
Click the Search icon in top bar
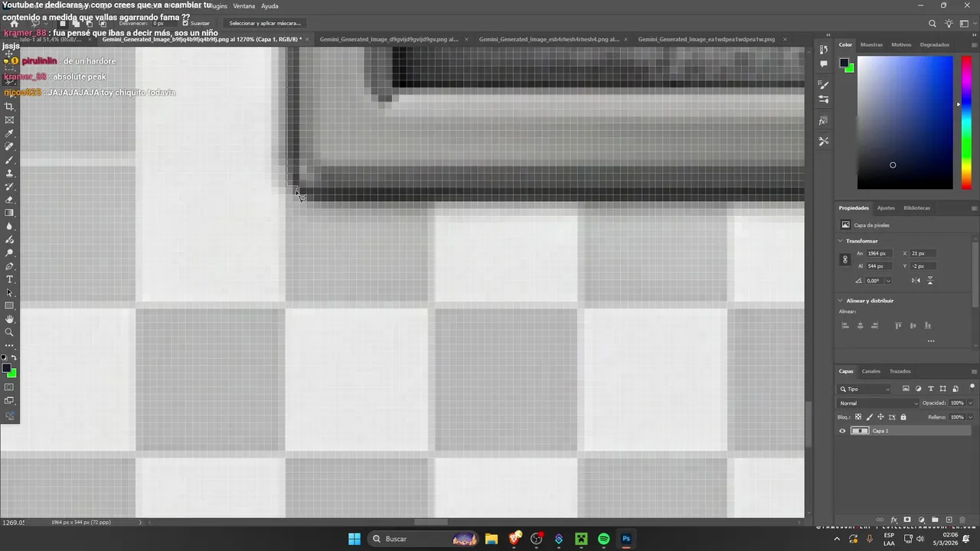pos(932,24)
